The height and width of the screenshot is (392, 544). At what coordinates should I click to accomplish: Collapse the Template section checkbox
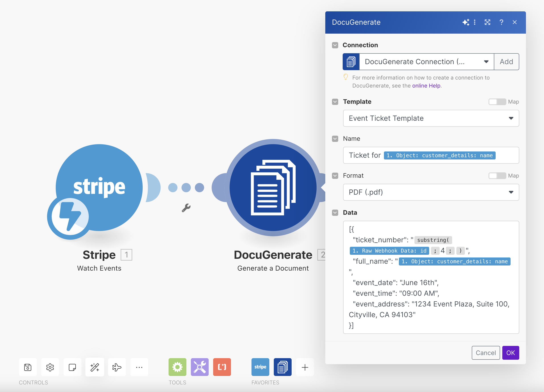click(x=335, y=102)
